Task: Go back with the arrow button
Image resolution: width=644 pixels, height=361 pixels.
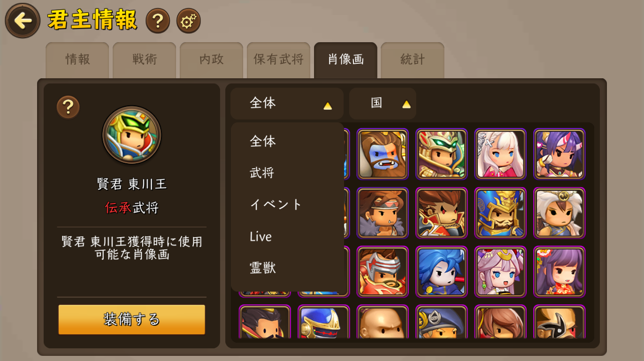Action: [23, 21]
